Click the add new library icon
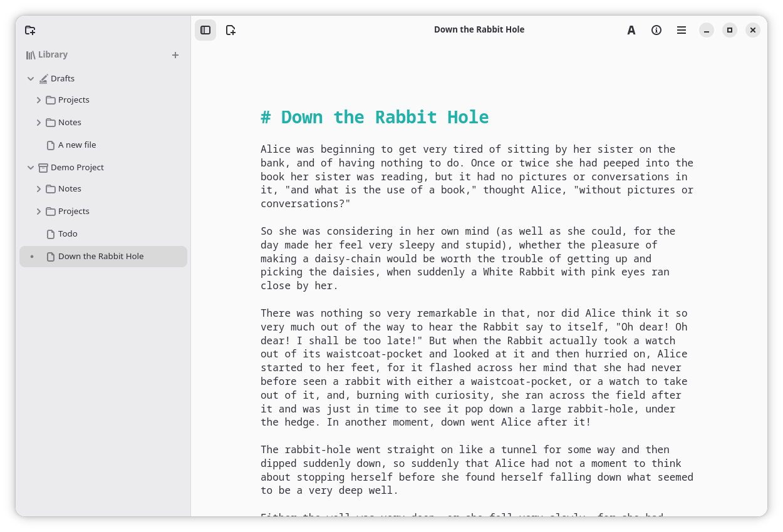Screen dimensions: 783x532 coord(30,29)
